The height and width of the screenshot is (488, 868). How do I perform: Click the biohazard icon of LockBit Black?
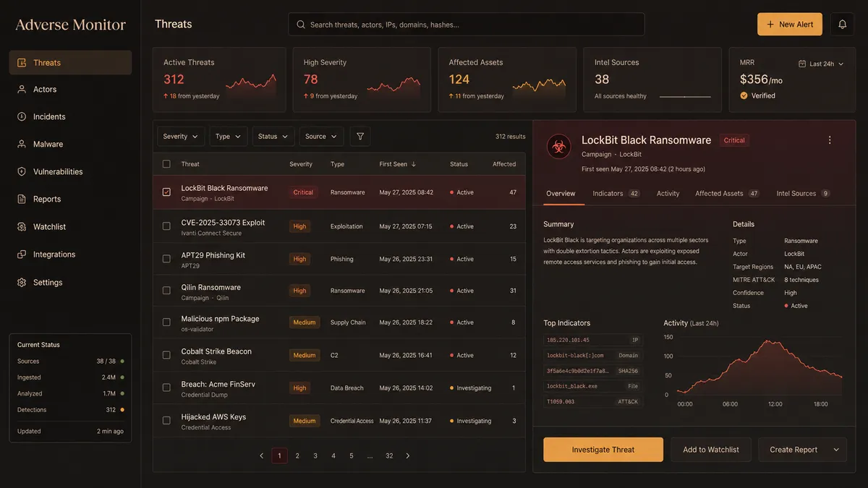click(x=558, y=146)
